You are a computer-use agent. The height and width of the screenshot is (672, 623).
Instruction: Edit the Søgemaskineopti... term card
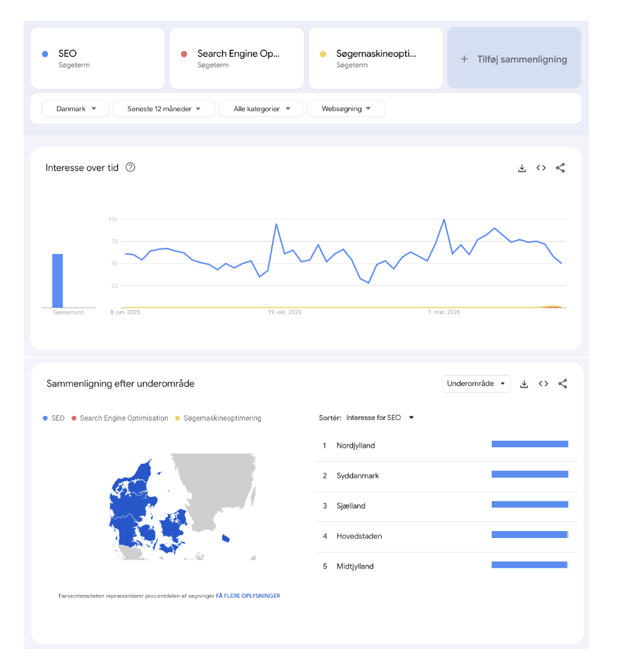click(x=375, y=58)
